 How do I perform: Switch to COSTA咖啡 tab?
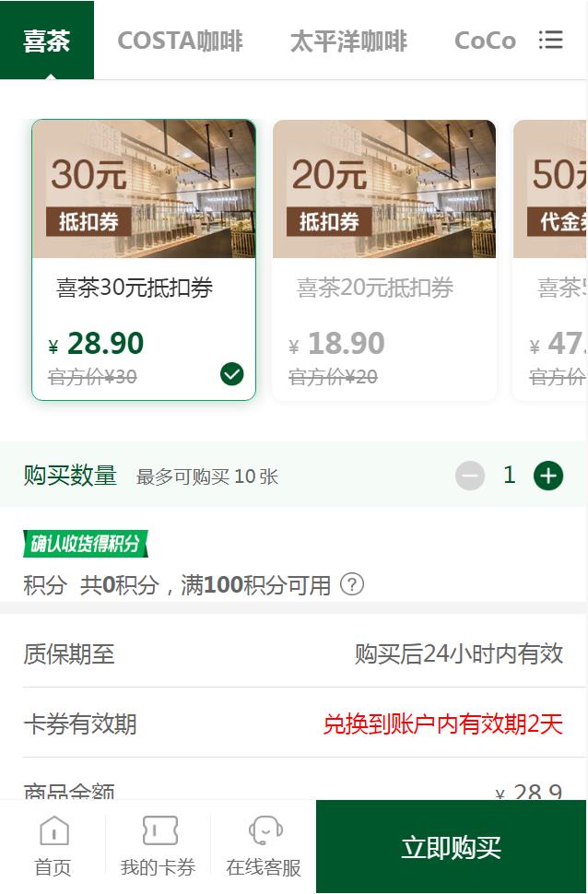click(x=181, y=41)
